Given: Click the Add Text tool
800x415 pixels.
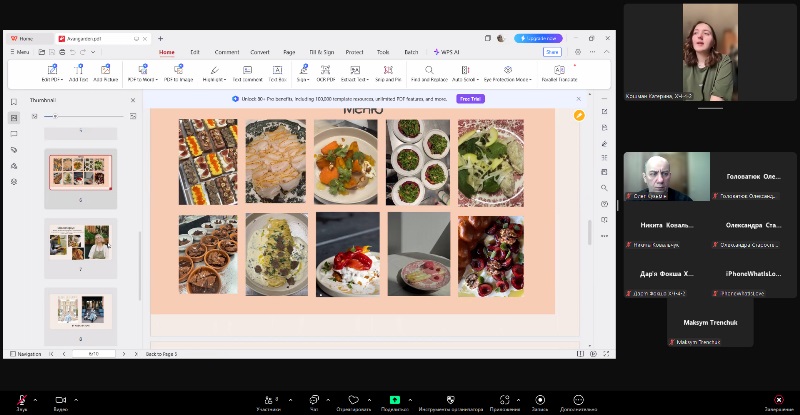Looking at the screenshot, I should (79, 72).
